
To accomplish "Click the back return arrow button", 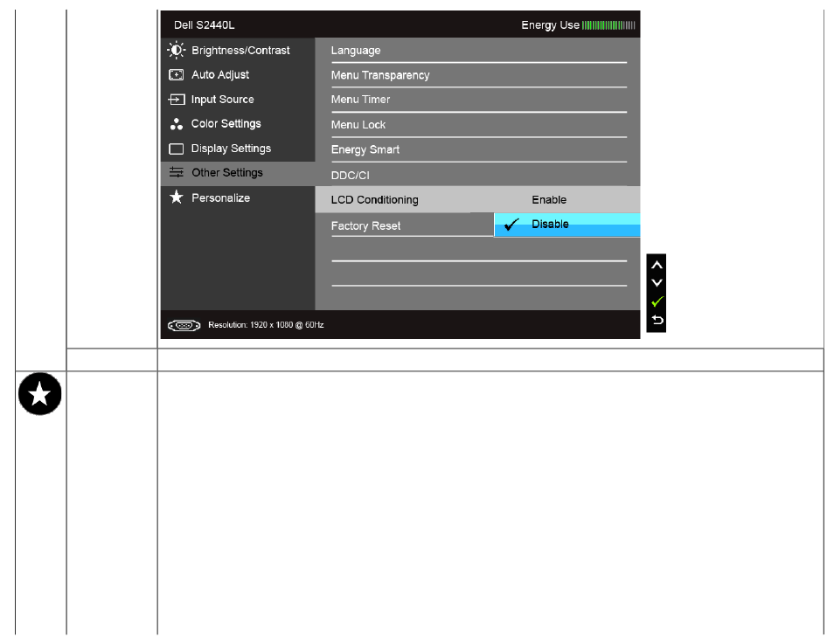I will (657, 320).
